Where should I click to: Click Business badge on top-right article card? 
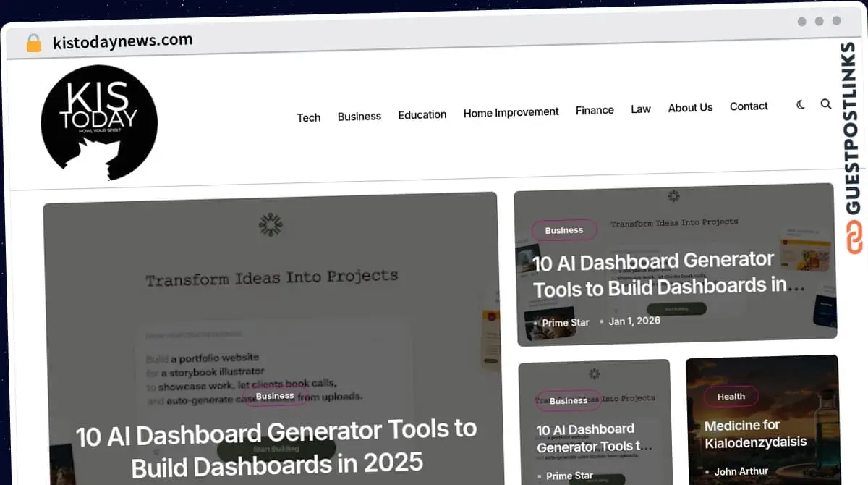(563, 230)
